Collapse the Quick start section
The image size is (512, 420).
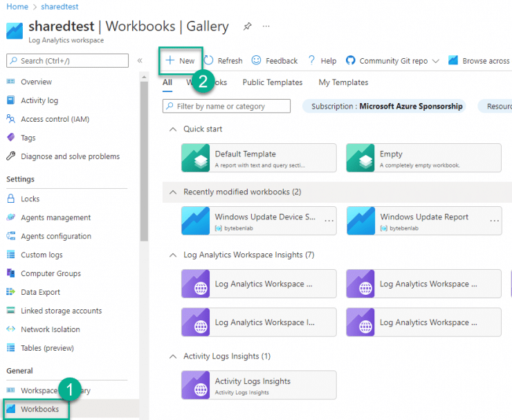click(172, 129)
